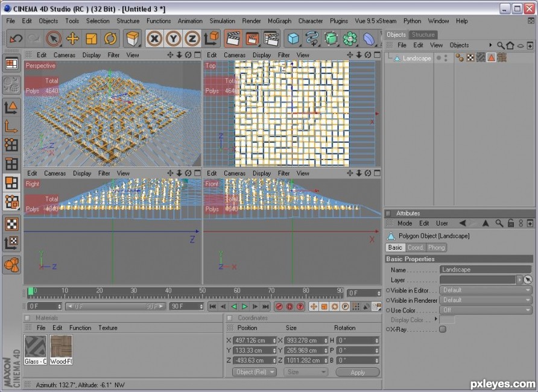Viewport: 538px width, 392px height.
Task: Open Render Settings icon
Action: point(271,39)
